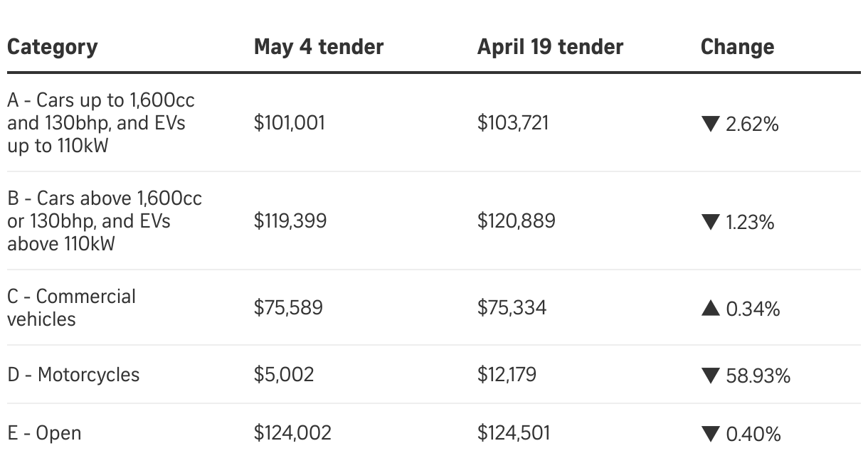Click the $5,002 motorcycles price
Screen dimensions: 868x468
[x=284, y=375]
